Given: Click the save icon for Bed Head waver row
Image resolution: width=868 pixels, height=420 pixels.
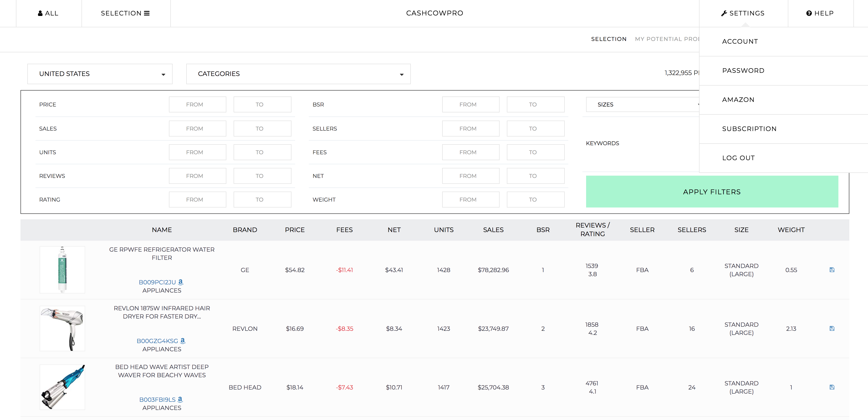Looking at the screenshot, I should pos(832,387).
